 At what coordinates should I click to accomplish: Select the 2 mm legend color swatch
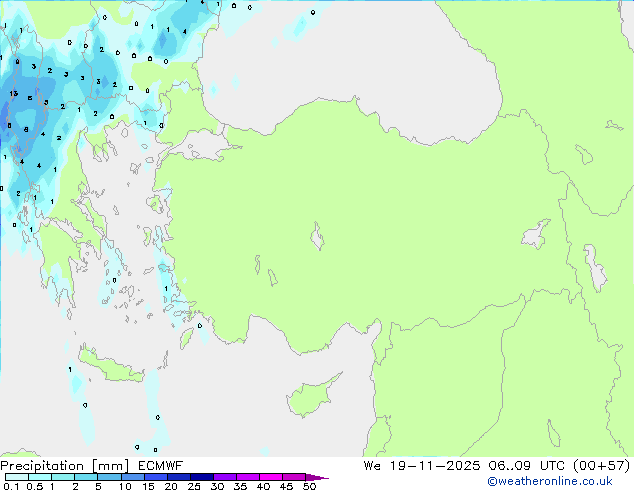coord(86,477)
